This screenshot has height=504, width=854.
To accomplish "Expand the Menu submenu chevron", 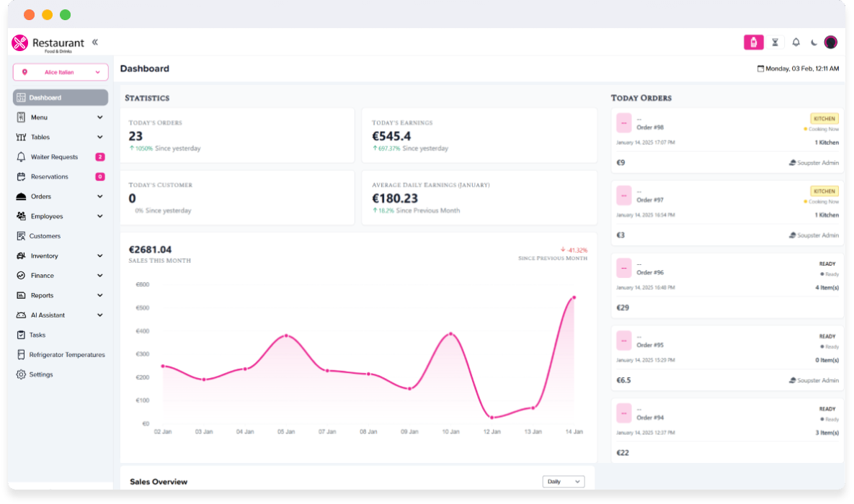I will pyautogui.click(x=99, y=117).
